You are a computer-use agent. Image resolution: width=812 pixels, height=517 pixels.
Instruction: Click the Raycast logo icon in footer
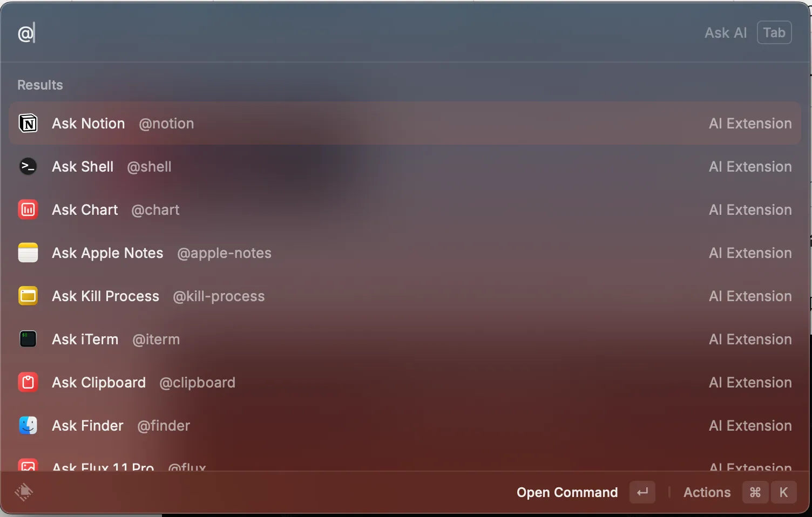click(x=24, y=492)
